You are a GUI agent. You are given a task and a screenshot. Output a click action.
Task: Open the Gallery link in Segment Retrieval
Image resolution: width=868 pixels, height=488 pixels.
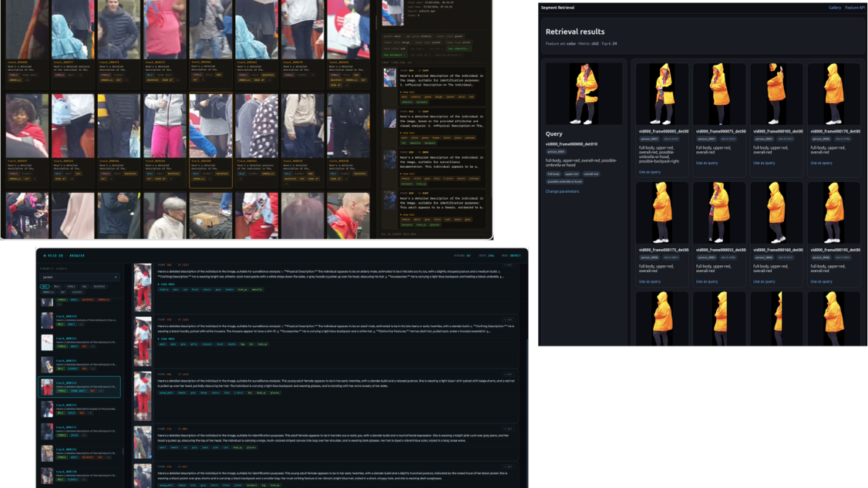tap(835, 8)
